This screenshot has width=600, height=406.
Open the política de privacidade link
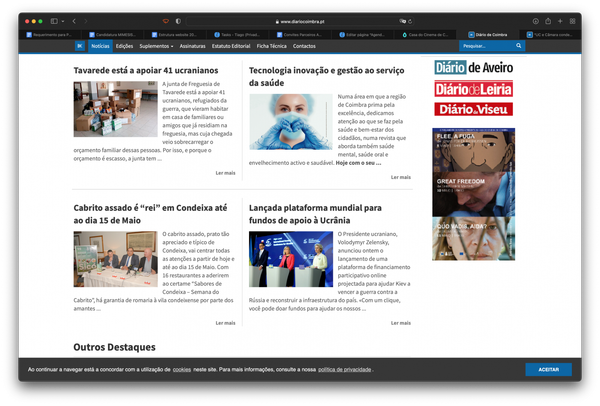[x=344, y=369]
